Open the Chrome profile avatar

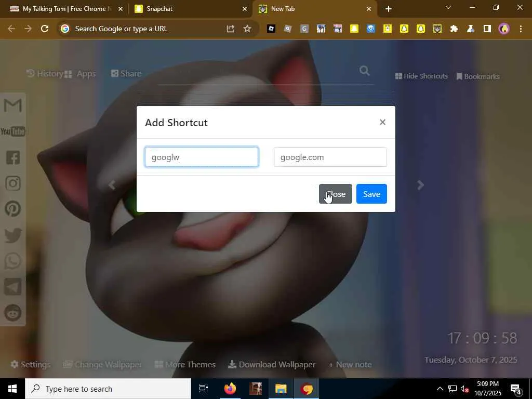tap(504, 29)
